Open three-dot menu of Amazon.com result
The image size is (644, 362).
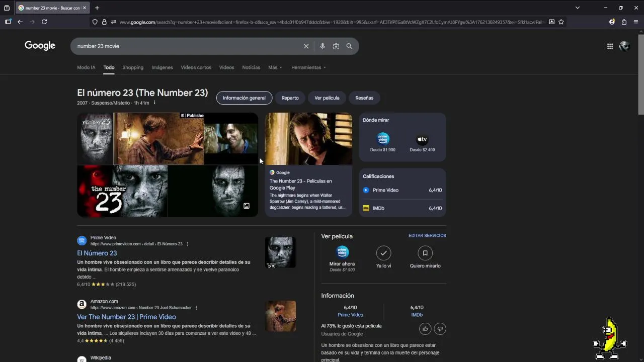[196, 308]
